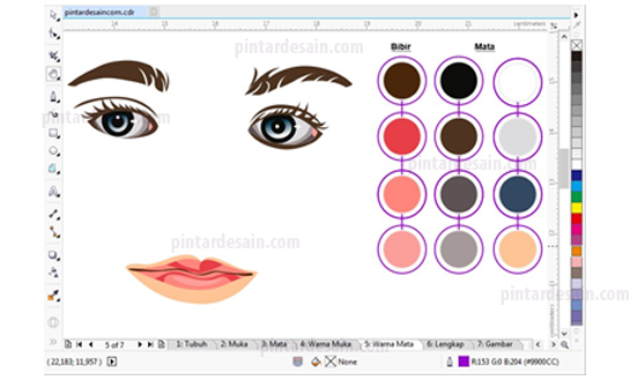The image size is (630, 380).
Task: Pick the white palette swatch
Action: pyautogui.click(x=577, y=165)
